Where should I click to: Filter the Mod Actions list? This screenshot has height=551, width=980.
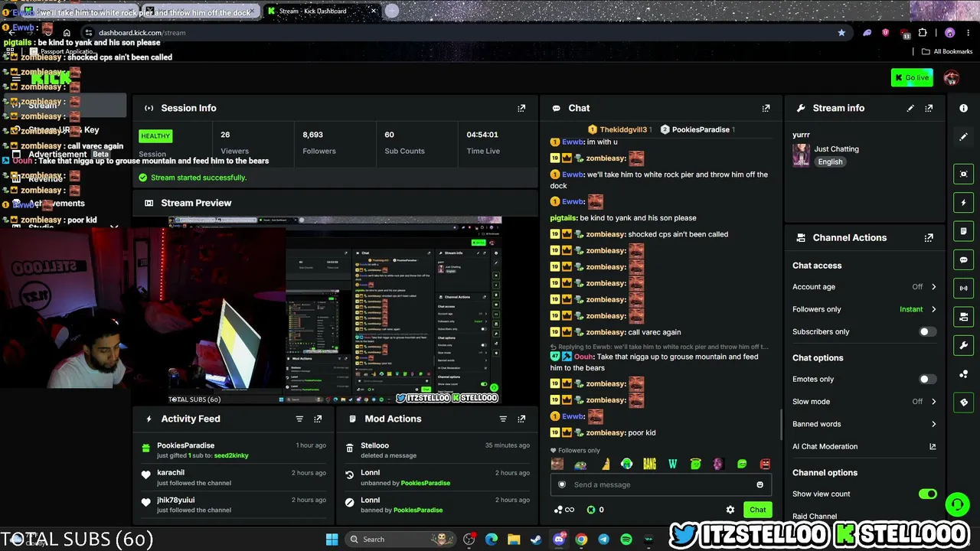pos(503,419)
